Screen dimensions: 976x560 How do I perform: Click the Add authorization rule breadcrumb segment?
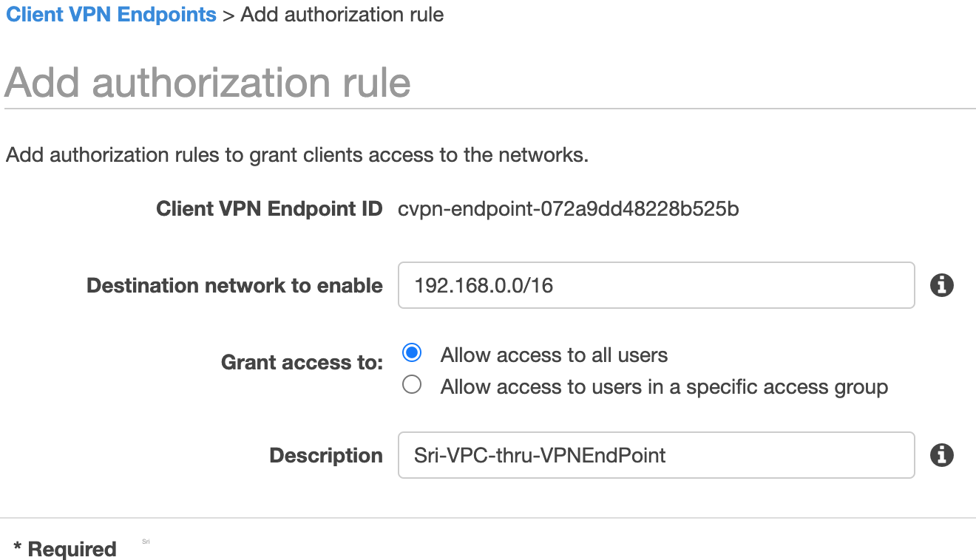[x=342, y=15]
